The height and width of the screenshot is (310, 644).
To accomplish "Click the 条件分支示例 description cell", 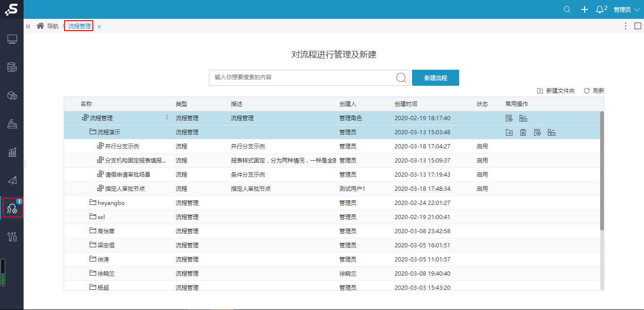I will coord(248,175).
